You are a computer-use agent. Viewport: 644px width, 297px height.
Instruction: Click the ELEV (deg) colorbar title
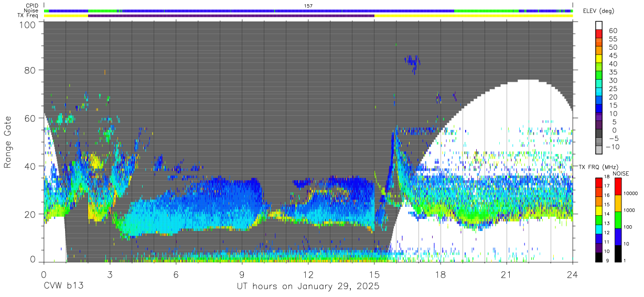point(599,11)
